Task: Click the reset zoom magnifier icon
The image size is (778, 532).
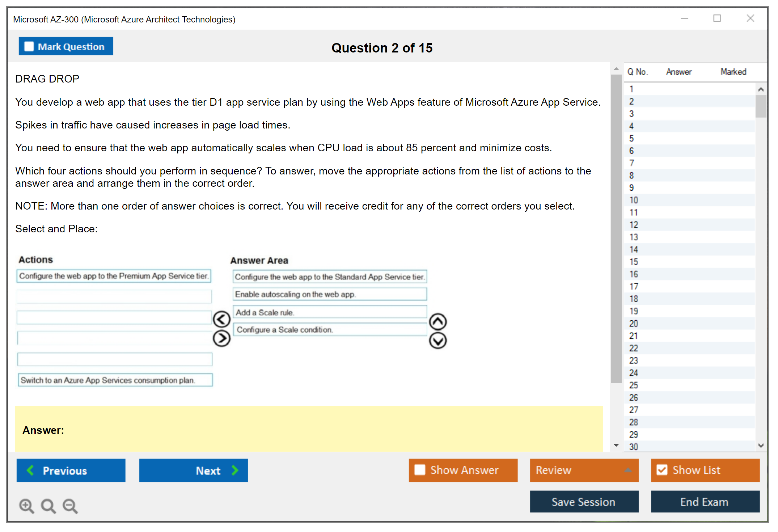Action: pos(48,506)
